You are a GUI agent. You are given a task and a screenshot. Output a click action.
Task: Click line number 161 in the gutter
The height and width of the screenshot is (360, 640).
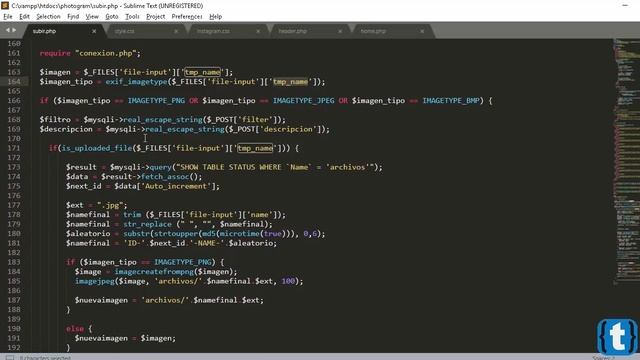tap(14, 53)
